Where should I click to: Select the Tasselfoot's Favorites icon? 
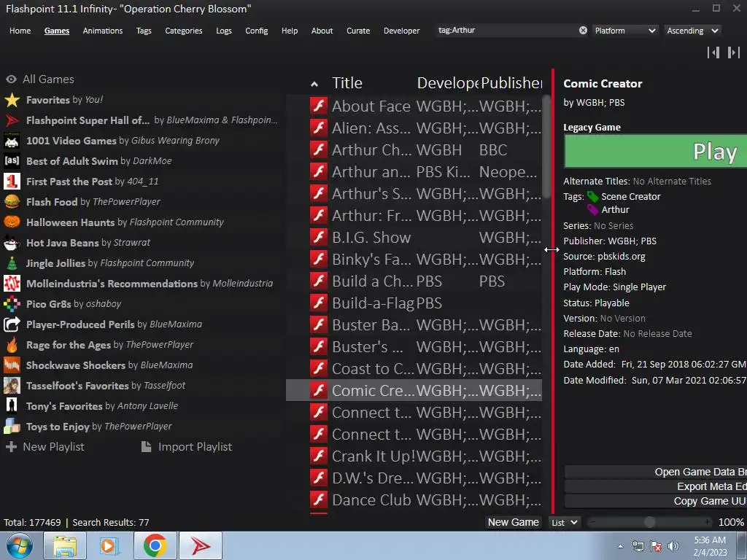click(12, 385)
